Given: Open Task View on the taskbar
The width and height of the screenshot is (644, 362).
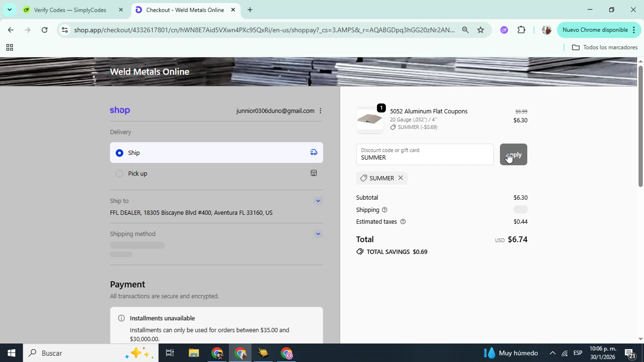Looking at the screenshot, I should (170, 353).
